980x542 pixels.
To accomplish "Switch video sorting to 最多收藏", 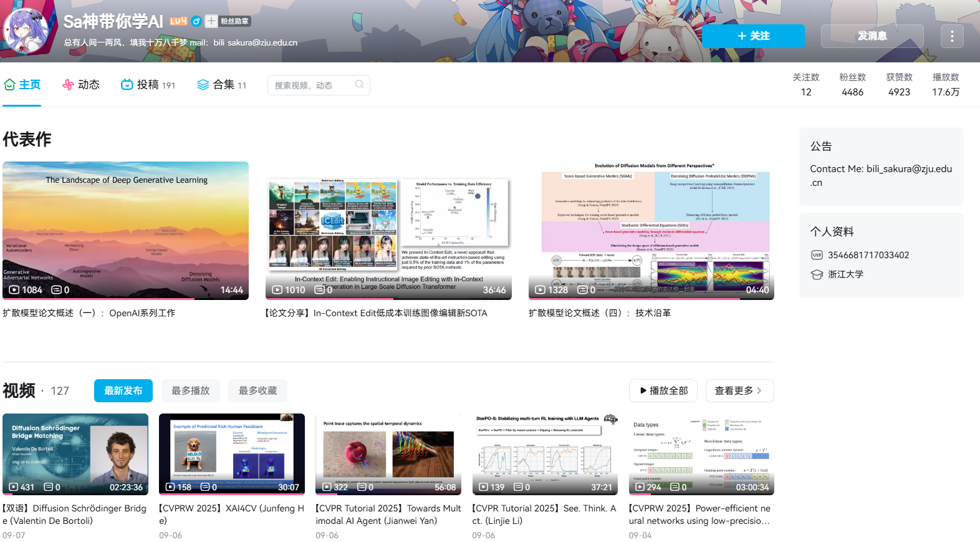I will point(257,391).
